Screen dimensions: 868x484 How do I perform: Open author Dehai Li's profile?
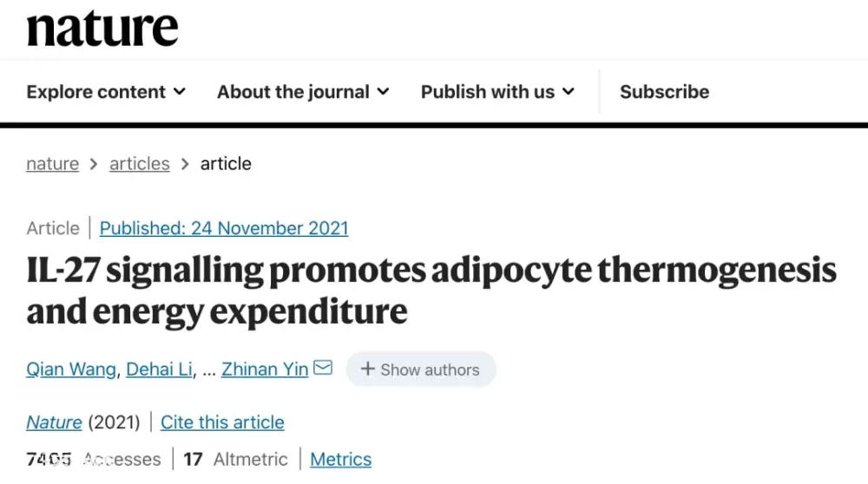pyautogui.click(x=159, y=369)
